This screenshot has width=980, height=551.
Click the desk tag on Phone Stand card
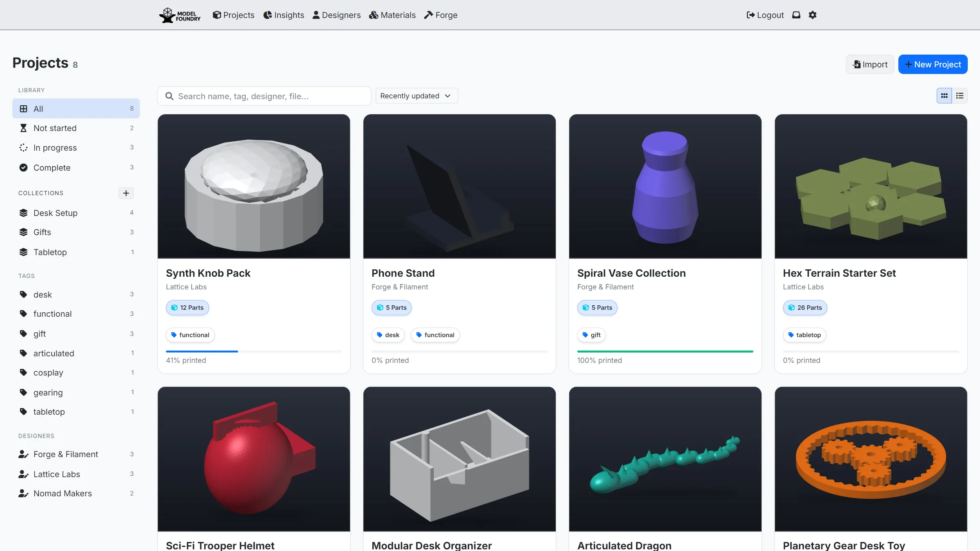[x=388, y=335]
